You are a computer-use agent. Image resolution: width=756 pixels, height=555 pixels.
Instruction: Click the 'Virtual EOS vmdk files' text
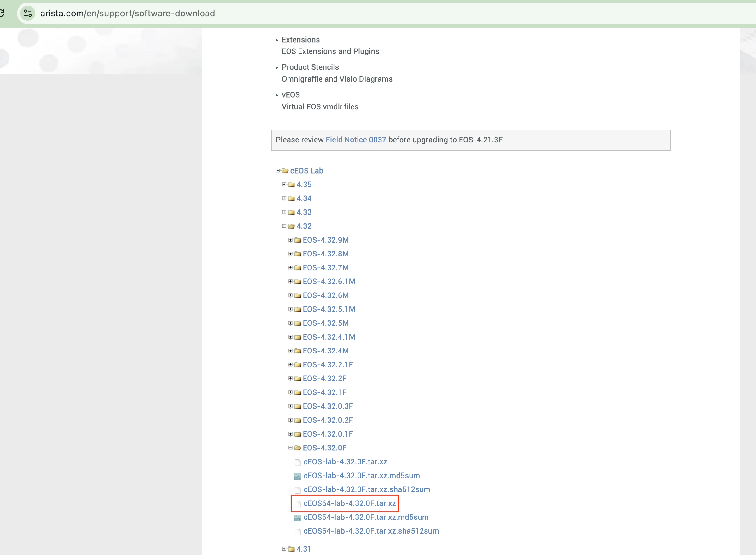(x=320, y=107)
